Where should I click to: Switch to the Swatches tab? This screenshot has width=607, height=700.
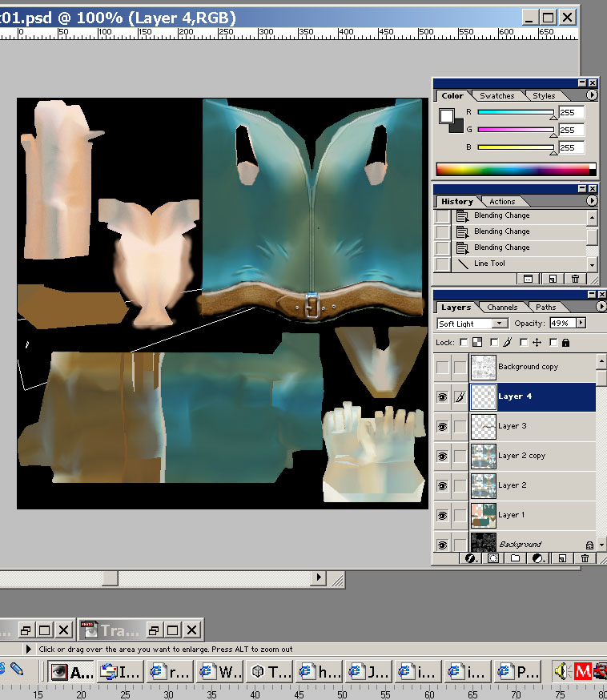[x=496, y=96]
